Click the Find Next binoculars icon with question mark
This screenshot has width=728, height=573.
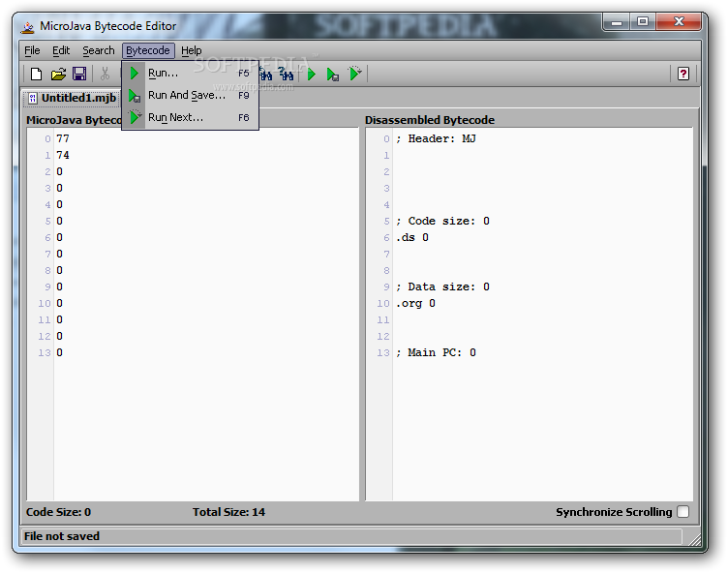click(x=286, y=74)
